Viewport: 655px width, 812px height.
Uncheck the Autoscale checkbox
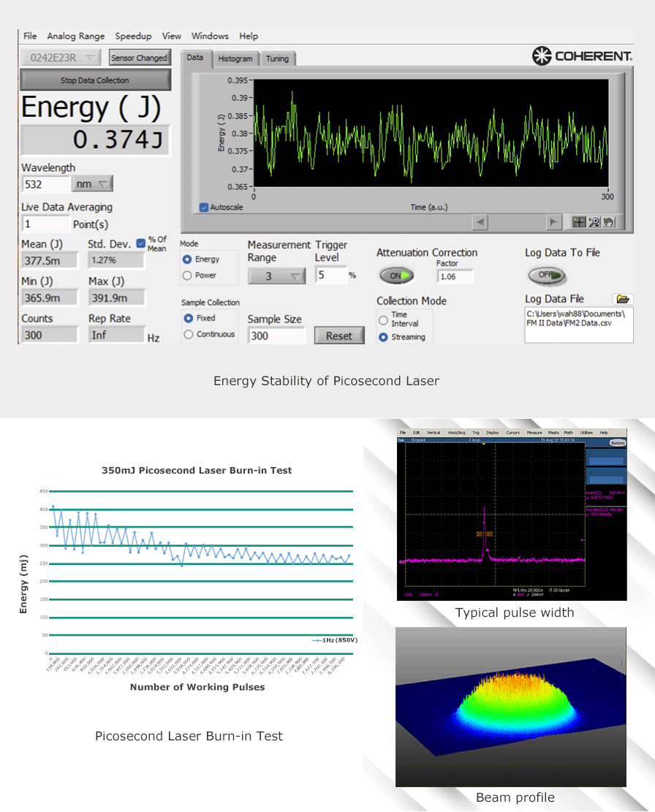204,208
